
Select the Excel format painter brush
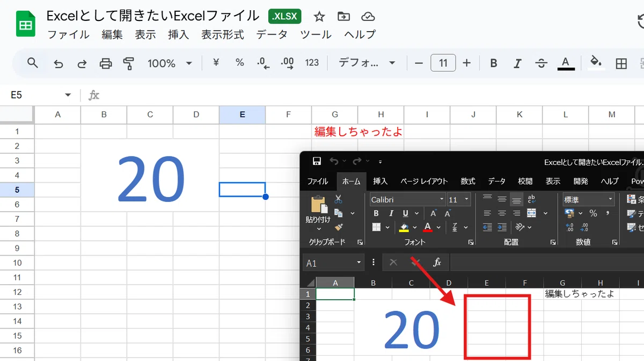click(339, 227)
